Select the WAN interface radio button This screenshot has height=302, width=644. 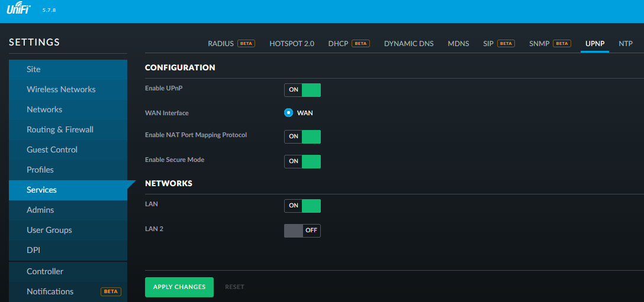tap(288, 113)
